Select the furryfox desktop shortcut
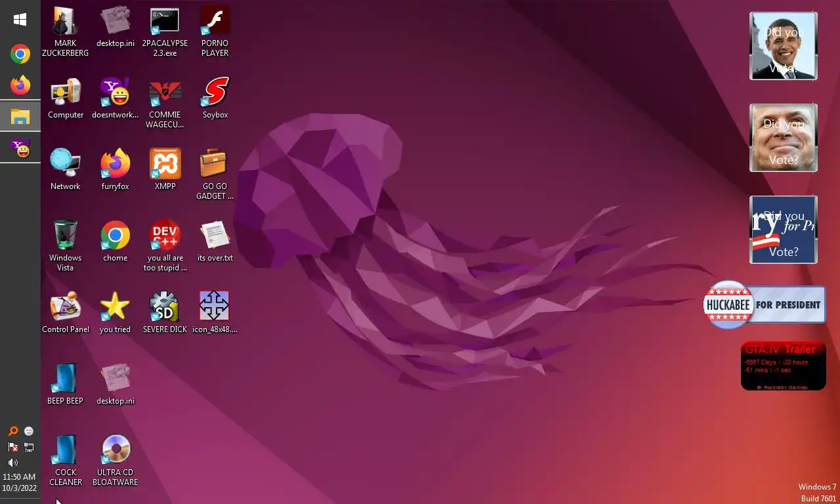Image resolution: width=840 pixels, height=504 pixels. (115, 170)
